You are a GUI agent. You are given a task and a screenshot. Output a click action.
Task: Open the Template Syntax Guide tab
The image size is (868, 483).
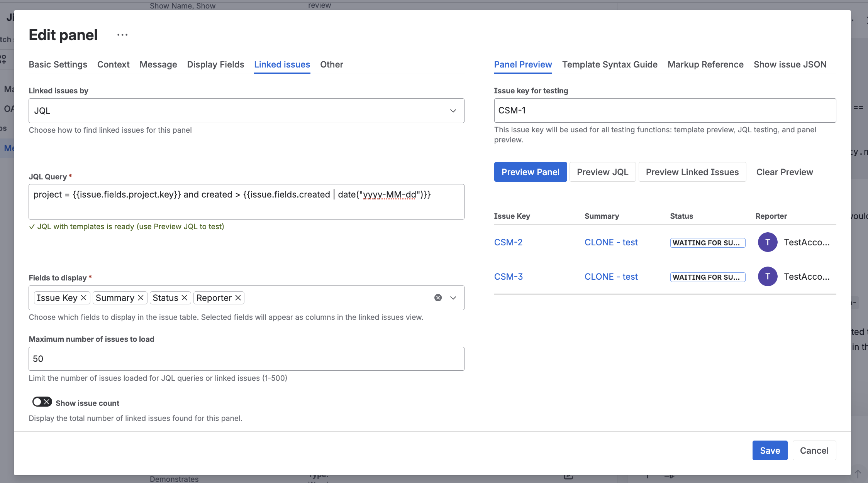[609, 64]
